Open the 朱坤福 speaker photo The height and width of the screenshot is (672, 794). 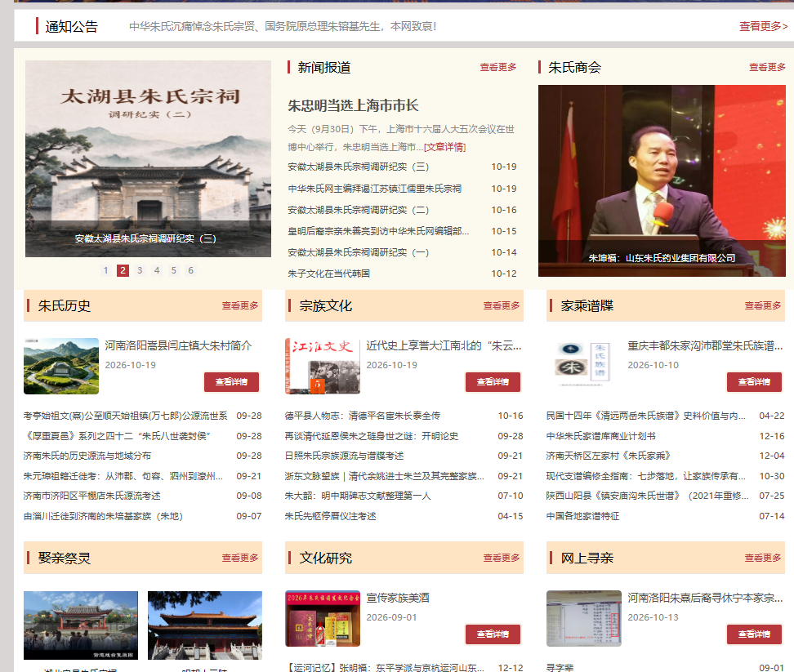pos(662,180)
